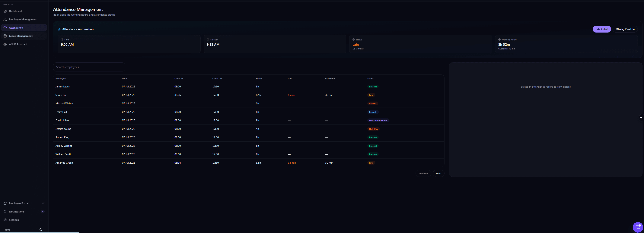Click the Settings gear icon

click(x=5, y=220)
